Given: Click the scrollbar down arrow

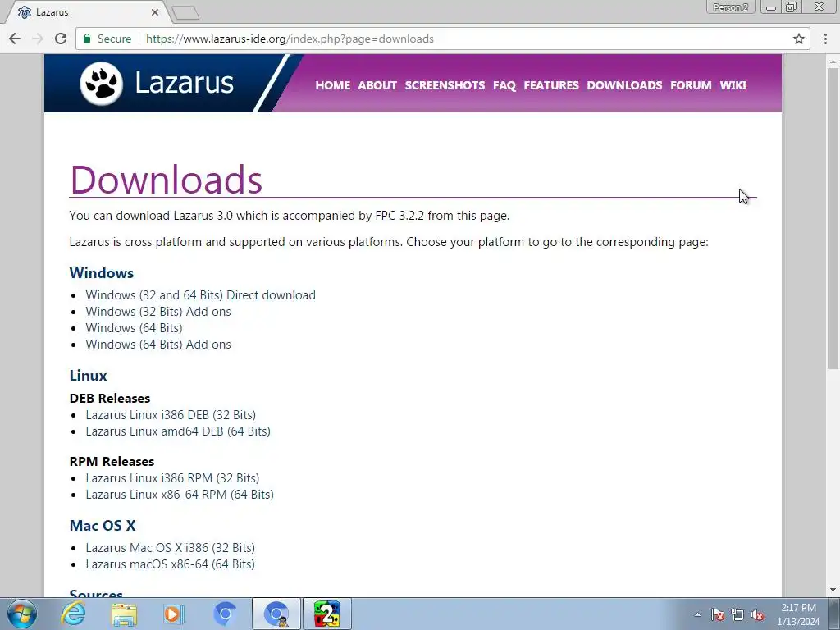Looking at the screenshot, I should [833, 590].
